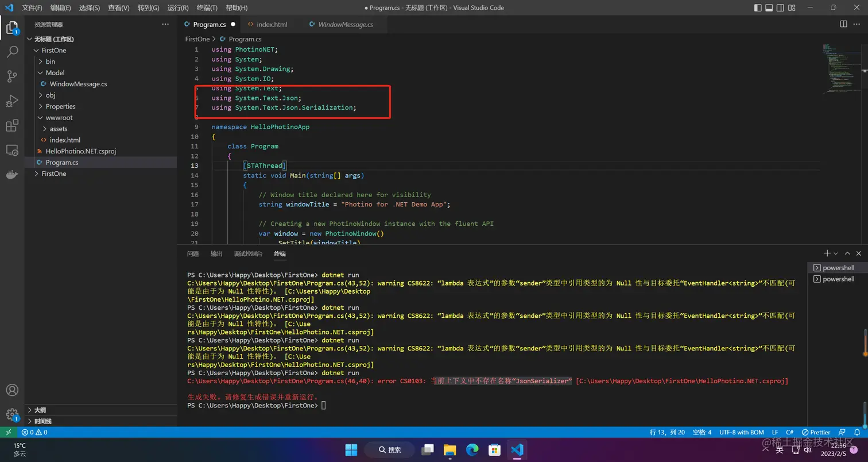Open the Extensions view
The height and width of the screenshot is (462, 868).
coord(12,126)
